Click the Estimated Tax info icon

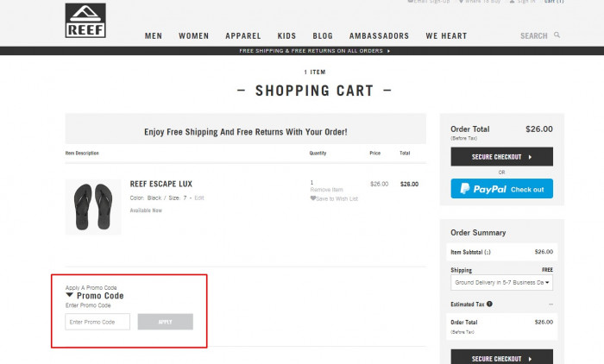tap(489, 304)
